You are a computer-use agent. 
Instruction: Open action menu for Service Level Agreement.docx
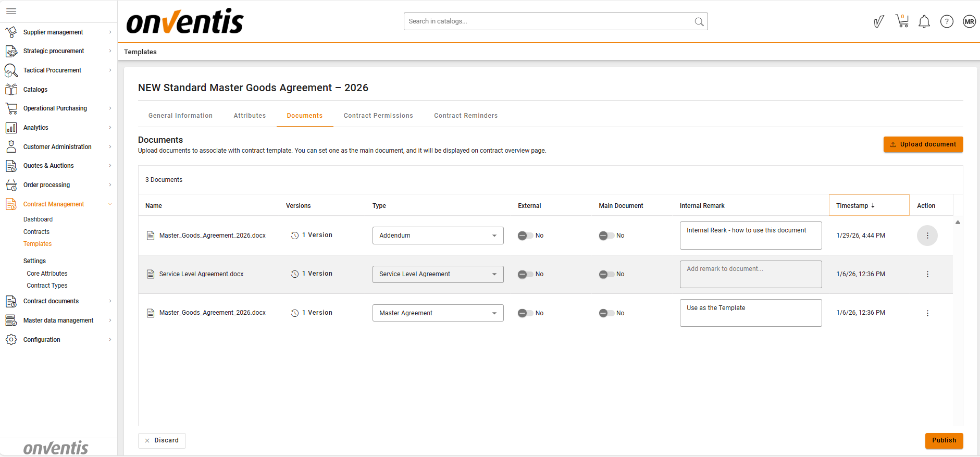pos(927,274)
